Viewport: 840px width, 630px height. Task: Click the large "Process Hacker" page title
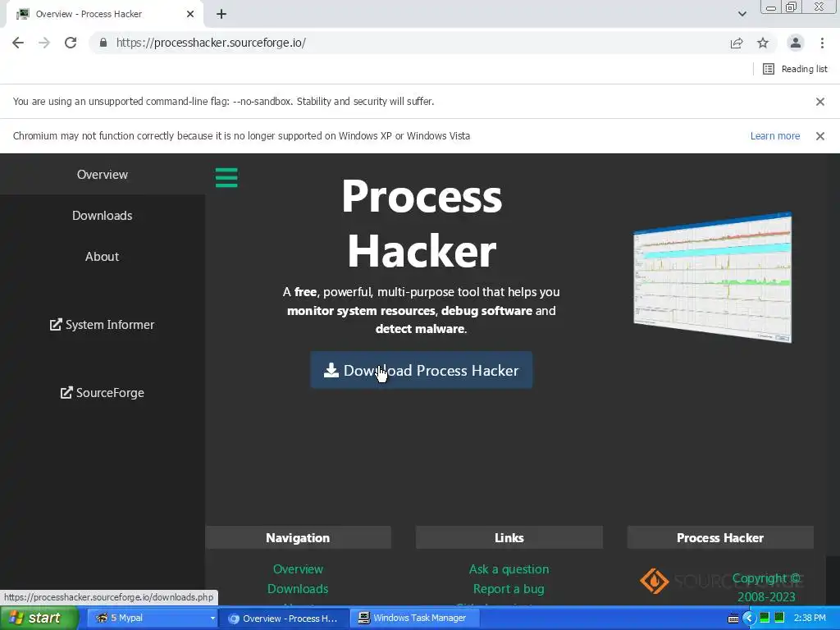click(x=422, y=224)
